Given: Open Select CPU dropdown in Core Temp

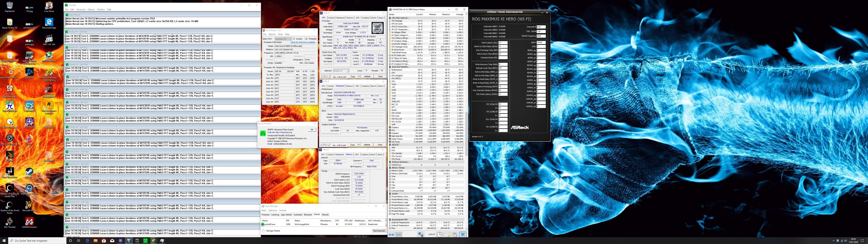Looking at the screenshot, I should tap(284, 39).
